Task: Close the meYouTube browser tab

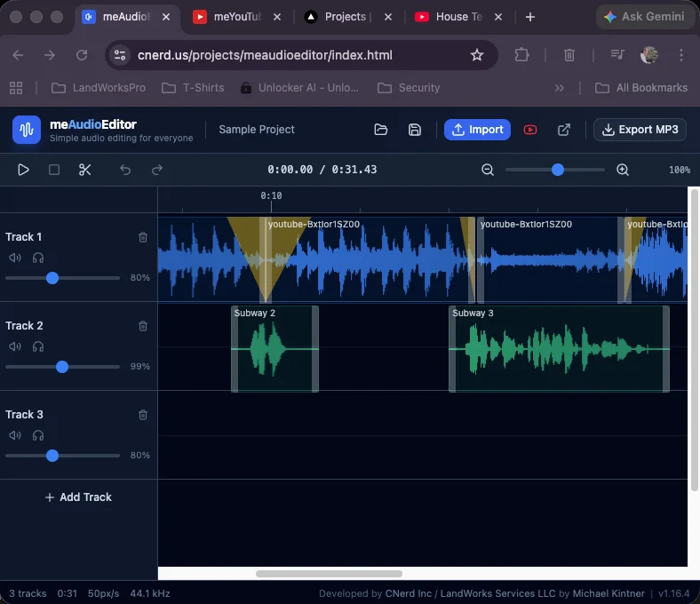Action: click(x=277, y=17)
